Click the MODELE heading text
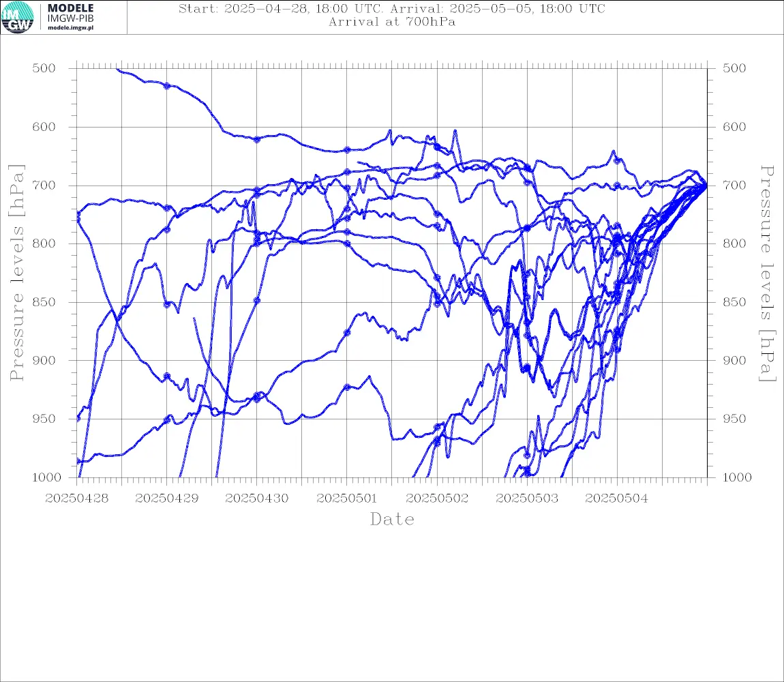The width and height of the screenshot is (784, 682). [70, 8]
